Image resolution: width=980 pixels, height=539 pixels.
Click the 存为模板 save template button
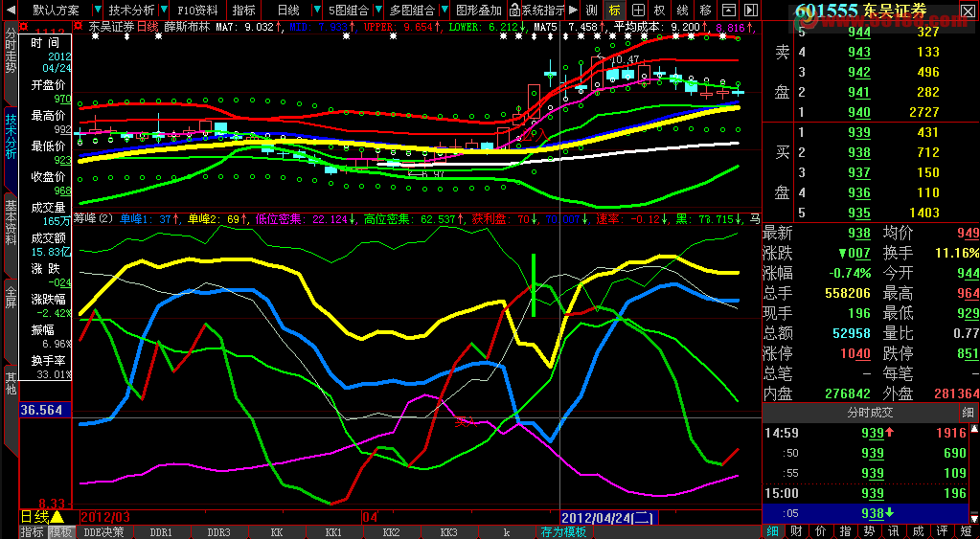563,532
